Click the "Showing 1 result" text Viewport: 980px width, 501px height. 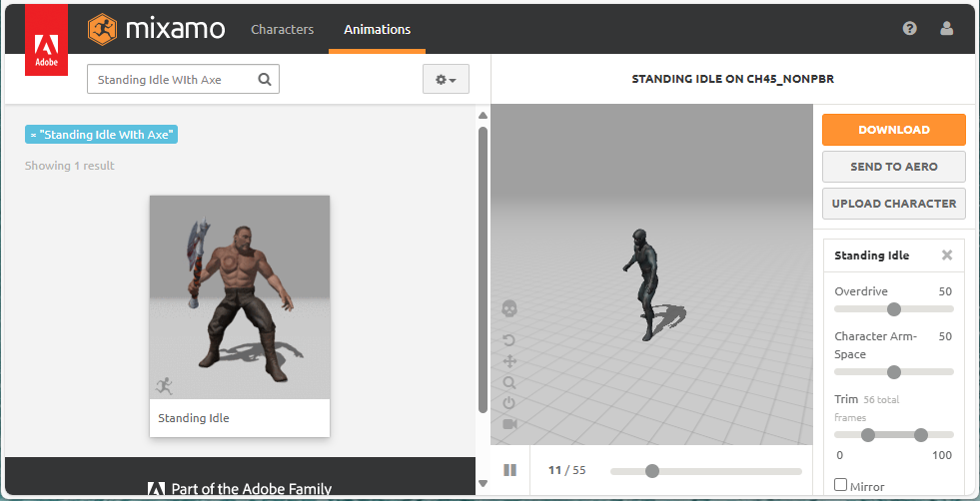pyautogui.click(x=69, y=166)
